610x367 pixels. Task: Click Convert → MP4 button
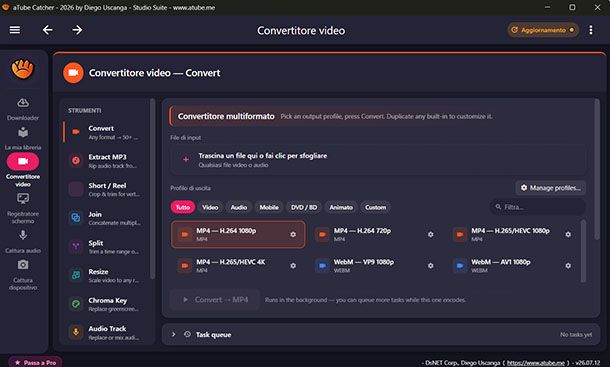point(215,300)
